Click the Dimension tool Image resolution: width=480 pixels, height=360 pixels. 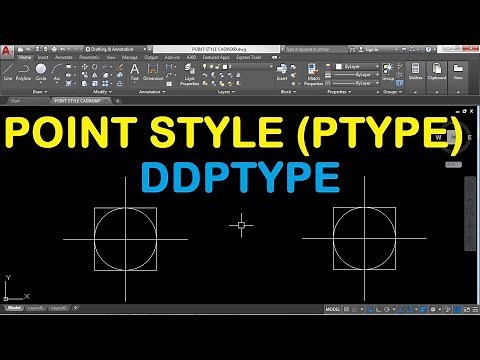click(x=153, y=72)
